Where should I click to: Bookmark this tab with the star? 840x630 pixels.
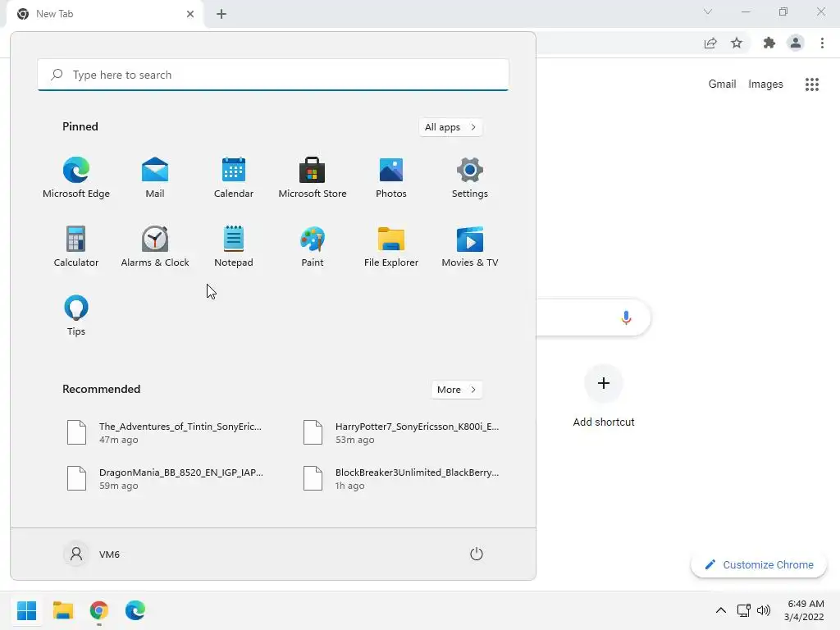pyautogui.click(x=737, y=43)
